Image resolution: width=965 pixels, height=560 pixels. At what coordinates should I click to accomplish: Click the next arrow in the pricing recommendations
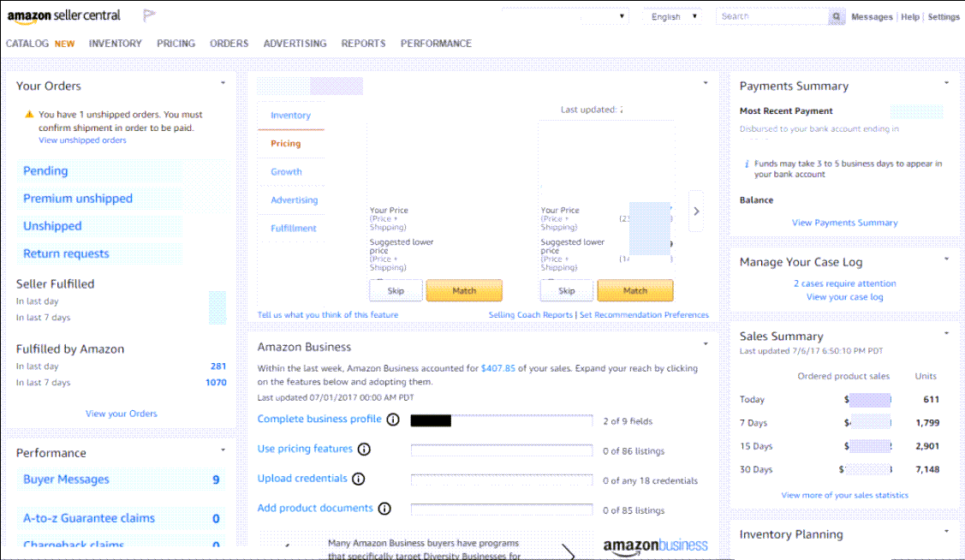pyautogui.click(x=696, y=211)
